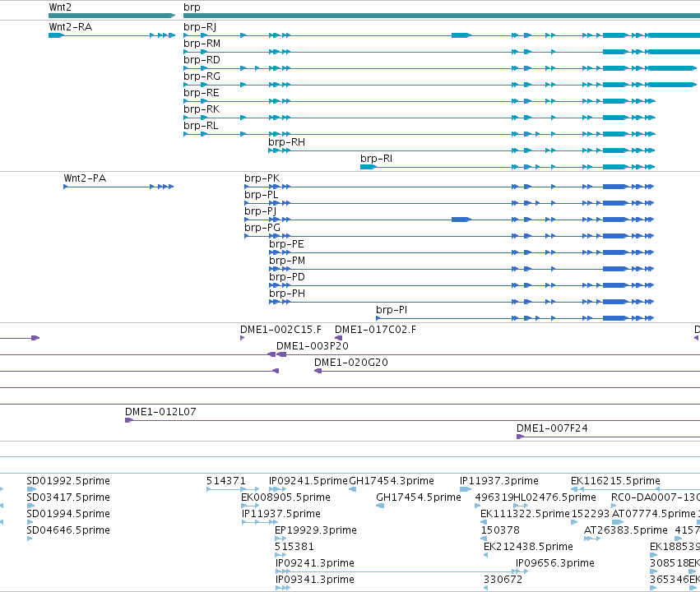700x592 pixels.
Task: Click the 496319 feature label
Action: point(494,497)
